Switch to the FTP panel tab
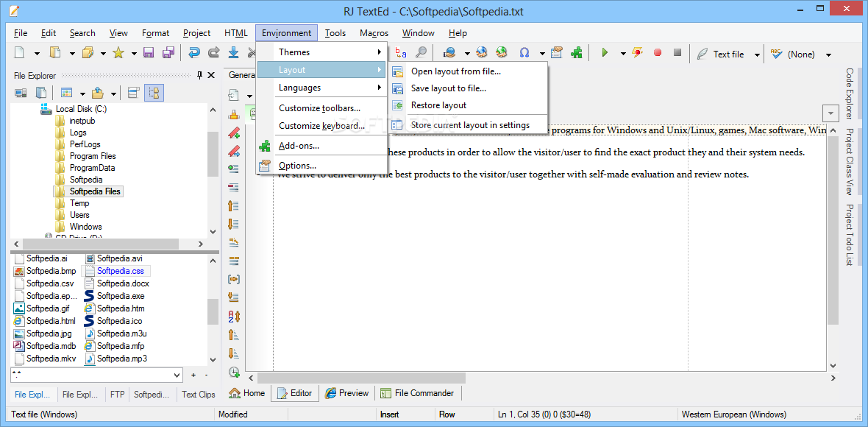Screen dimensions: 868x427 click(117, 395)
